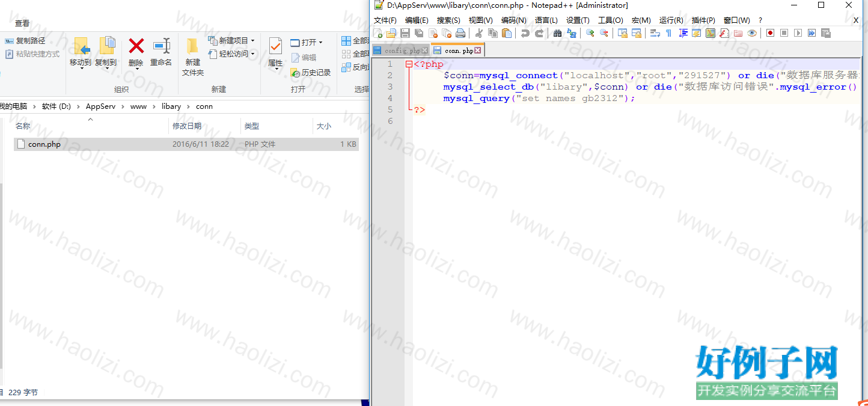The width and height of the screenshot is (868, 406).
Task: Open the 语言(L) menu
Action: point(546,20)
